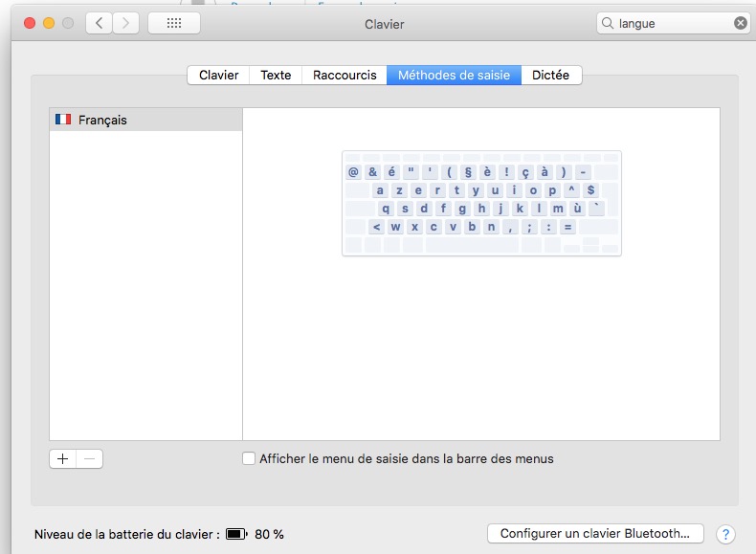
Task: Click the AZERTY keyboard layout preview
Action: [481, 203]
